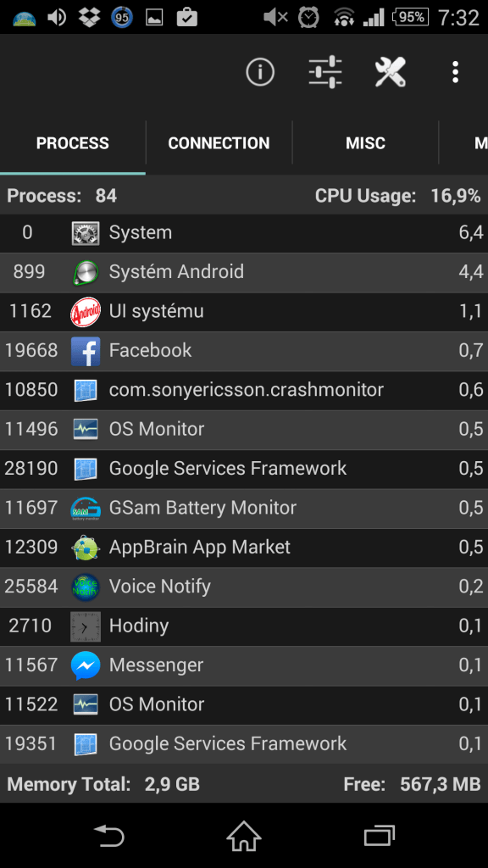Tap the Voice Notify icon
Image resolution: width=488 pixels, height=868 pixels.
click(86, 587)
